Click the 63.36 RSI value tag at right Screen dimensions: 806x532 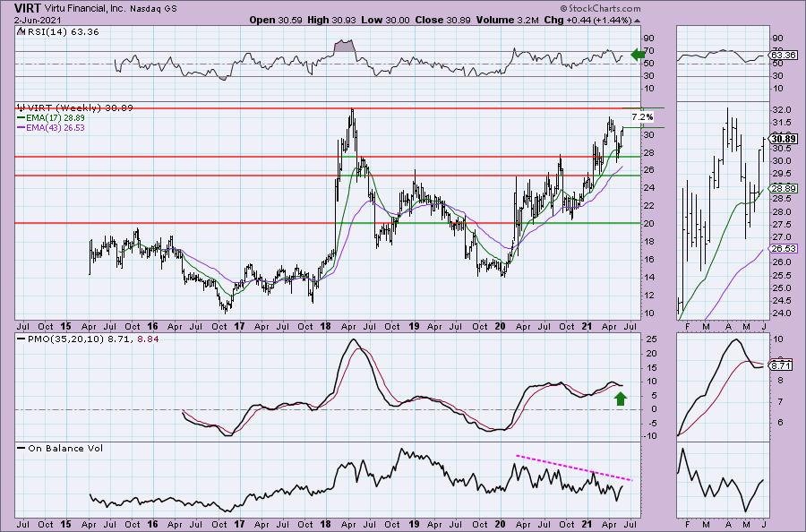click(784, 55)
